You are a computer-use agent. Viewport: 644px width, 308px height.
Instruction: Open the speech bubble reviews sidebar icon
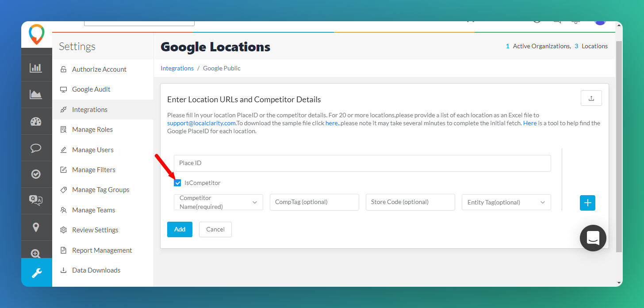click(x=36, y=148)
